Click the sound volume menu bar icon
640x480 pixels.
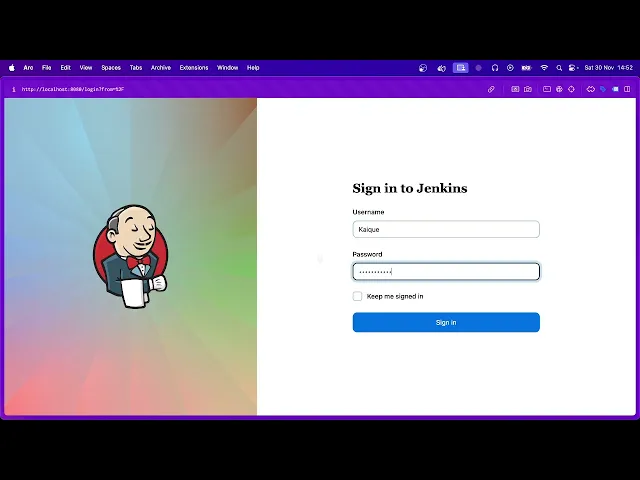442,68
